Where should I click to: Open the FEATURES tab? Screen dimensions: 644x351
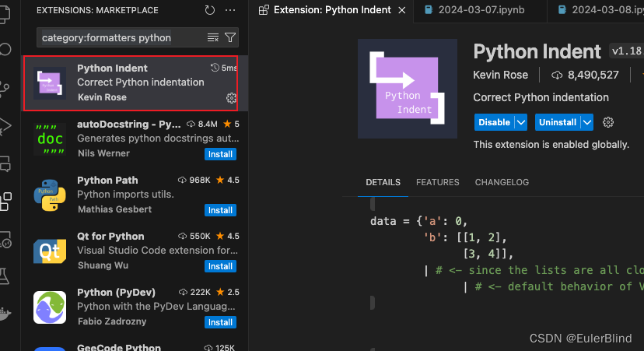[x=437, y=182]
